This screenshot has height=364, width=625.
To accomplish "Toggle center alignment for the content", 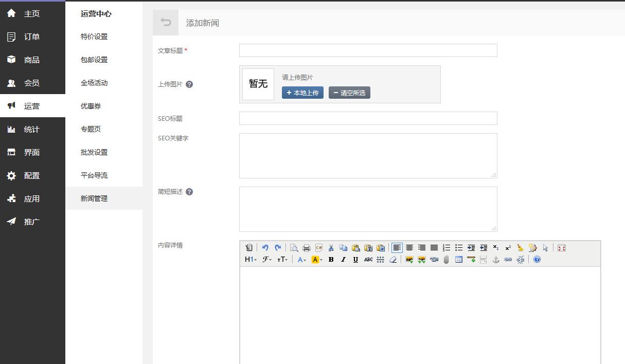I will point(409,247).
